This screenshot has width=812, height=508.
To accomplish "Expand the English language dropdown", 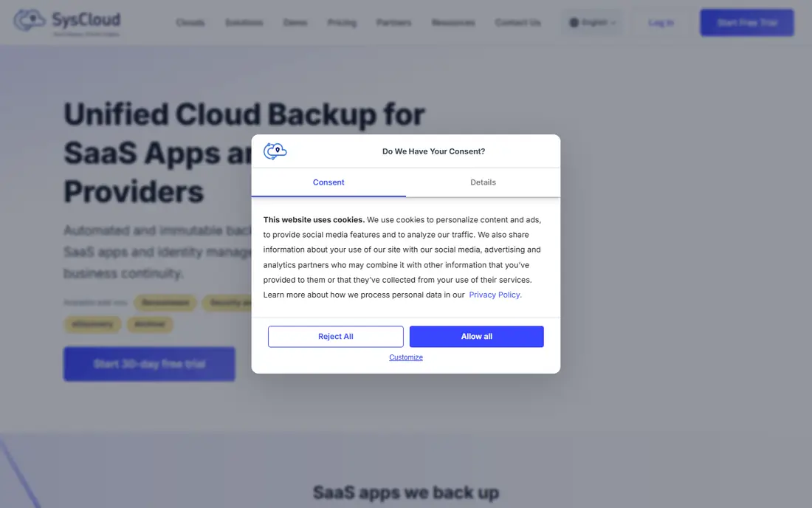I will click(x=593, y=23).
